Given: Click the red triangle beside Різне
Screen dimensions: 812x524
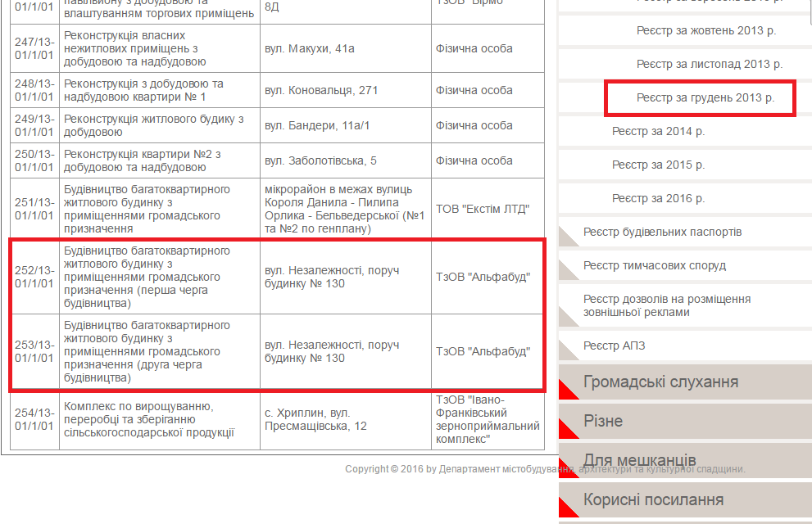Looking at the screenshot, I should pyautogui.click(x=566, y=431).
